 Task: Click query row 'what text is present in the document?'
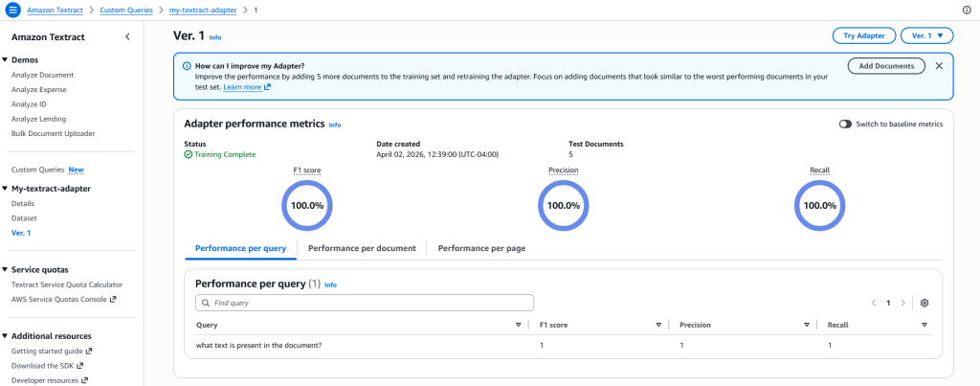click(563, 345)
